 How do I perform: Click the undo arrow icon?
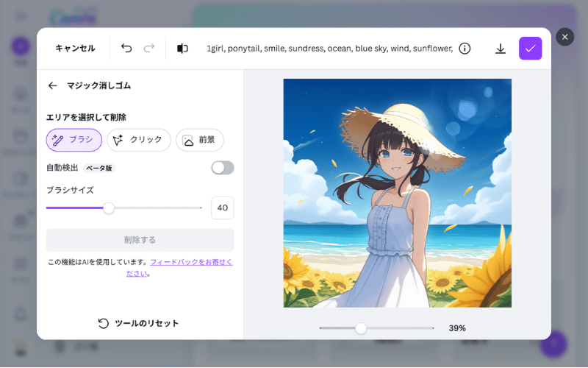coord(126,48)
